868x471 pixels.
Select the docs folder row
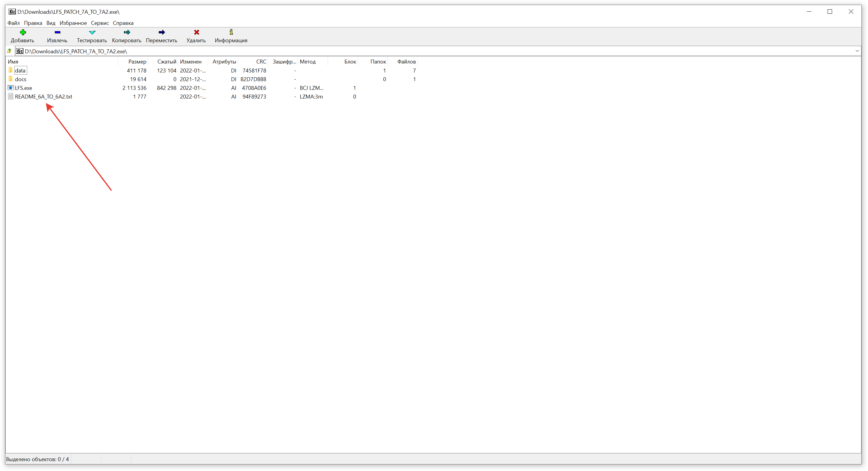[x=21, y=79]
